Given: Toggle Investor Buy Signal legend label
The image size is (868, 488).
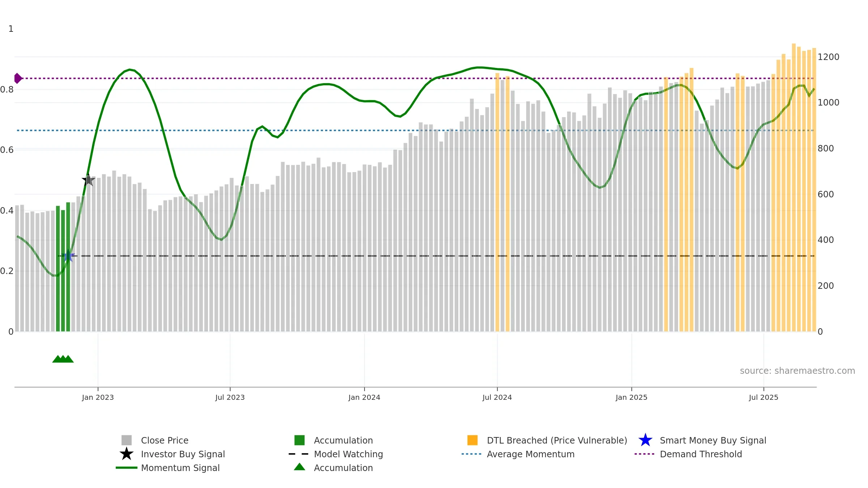Looking at the screenshot, I should pos(183,454).
